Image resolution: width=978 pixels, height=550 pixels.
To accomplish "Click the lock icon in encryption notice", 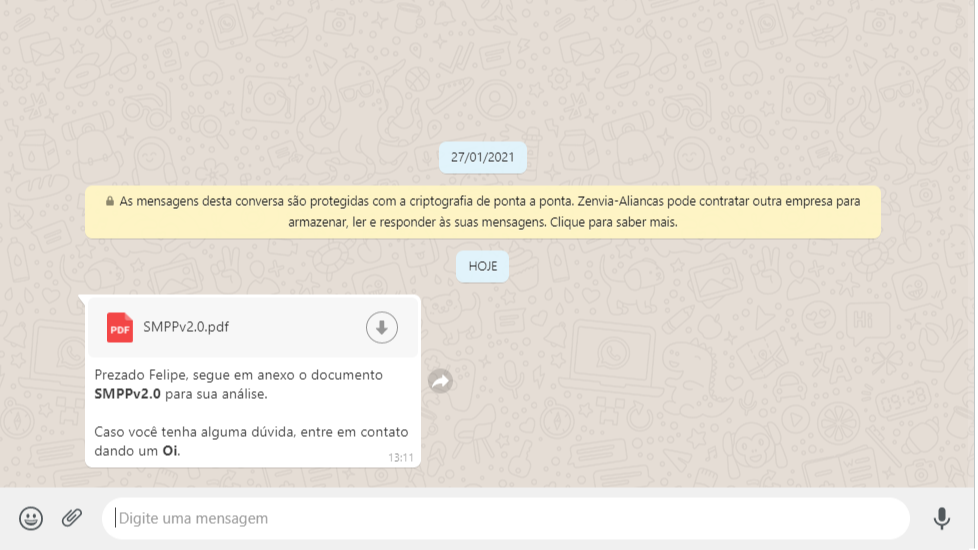I will coord(110,201).
